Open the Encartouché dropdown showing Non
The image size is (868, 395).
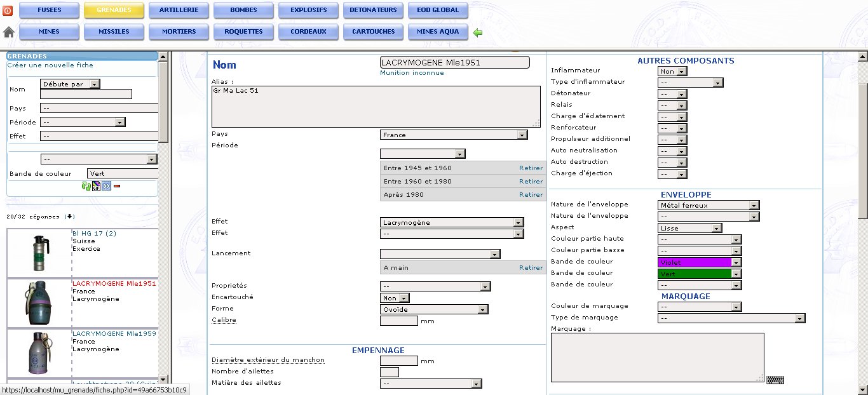(395, 298)
